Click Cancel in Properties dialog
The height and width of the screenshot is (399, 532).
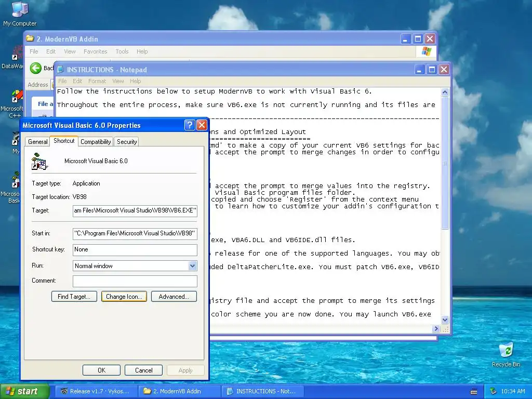tap(143, 370)
